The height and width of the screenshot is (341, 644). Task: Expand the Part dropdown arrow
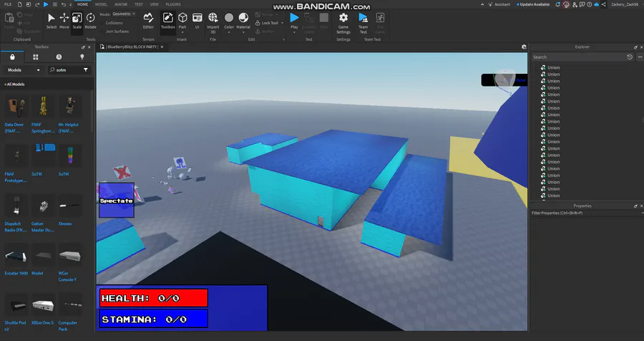(x=182, y=32)
